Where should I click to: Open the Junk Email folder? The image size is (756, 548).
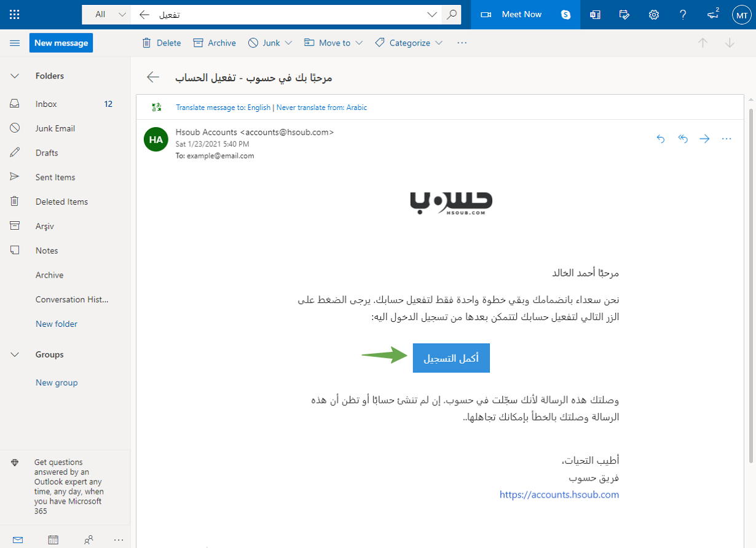tap(65, 128)
